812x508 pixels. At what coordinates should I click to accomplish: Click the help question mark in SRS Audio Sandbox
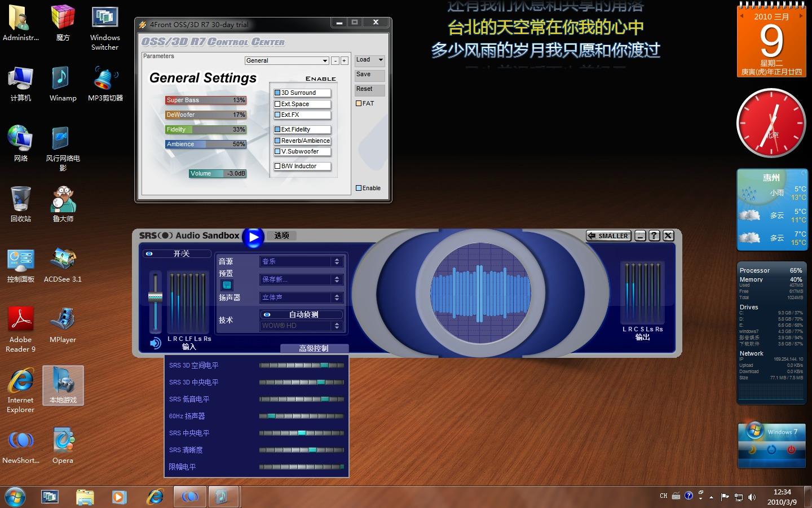pos(654,236)
